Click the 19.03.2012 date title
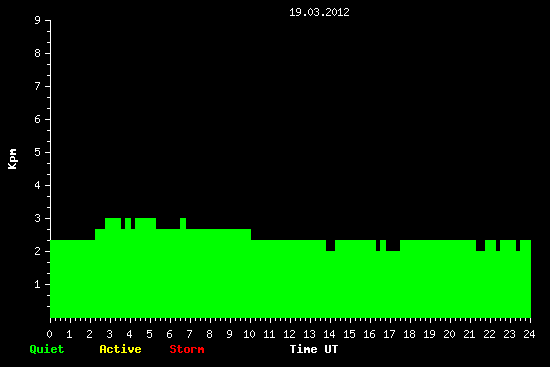 coord(319,12)
